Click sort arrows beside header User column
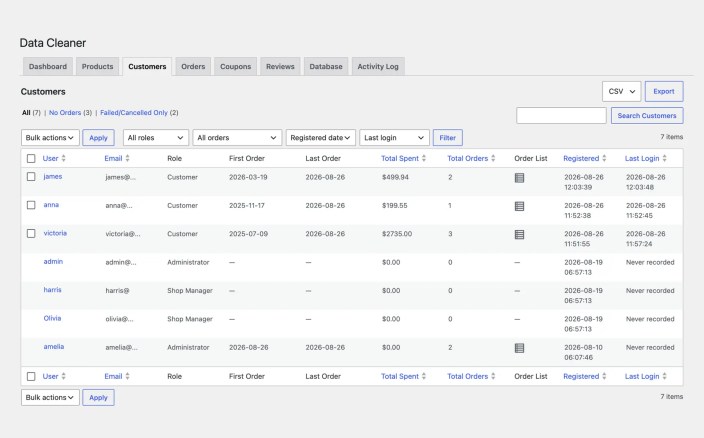Viewport: 704px width, 438px height. 63,158
